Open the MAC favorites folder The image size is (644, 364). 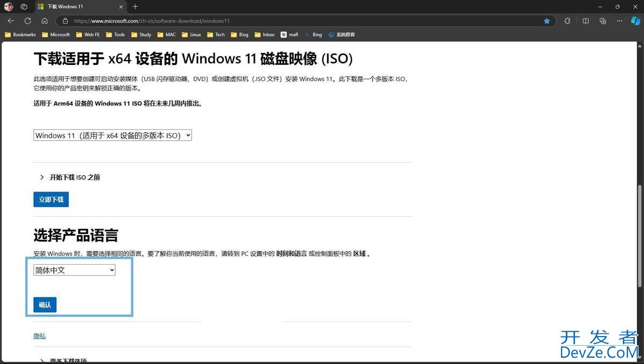pyautogui.click(x=166, y=34)
